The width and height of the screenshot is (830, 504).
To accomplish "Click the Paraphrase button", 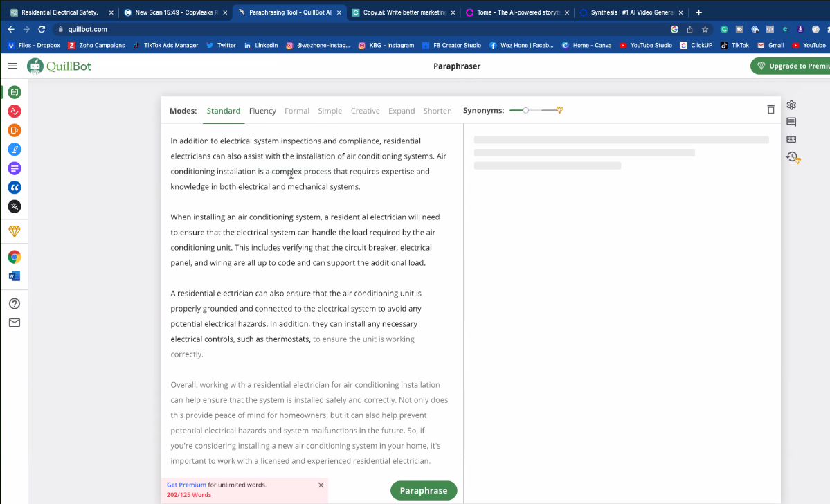I will (423, 490).
